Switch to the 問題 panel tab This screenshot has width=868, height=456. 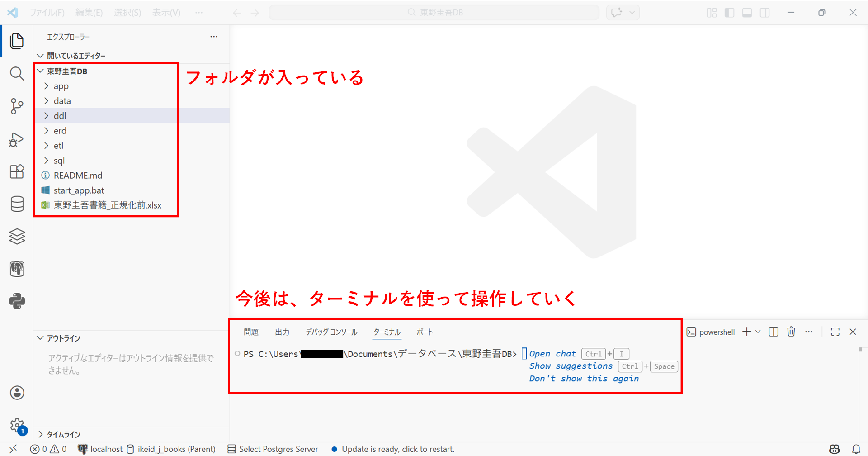coord(251,332)
